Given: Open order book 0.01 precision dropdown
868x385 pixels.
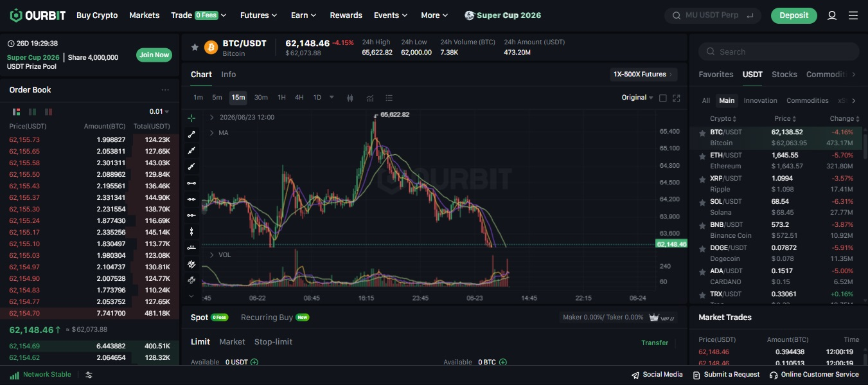Looking at the screenshot, I should 159,111.
